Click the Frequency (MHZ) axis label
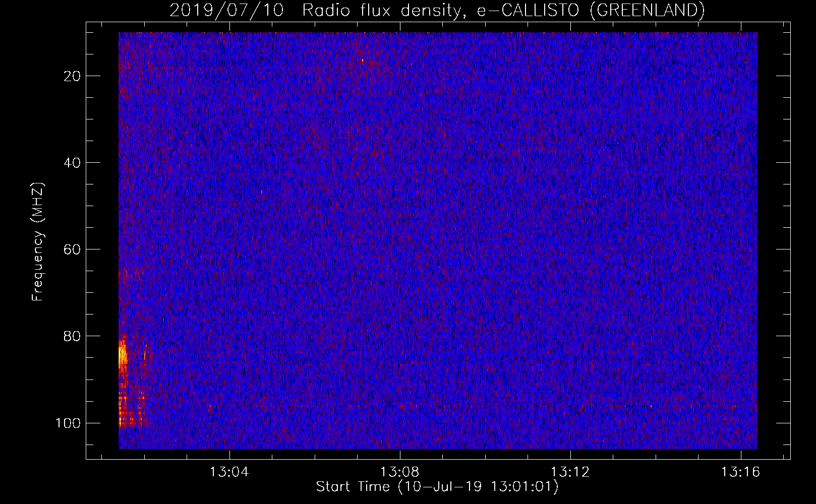Image resolution: width=816 pixels, height=504 pixels. pyautogui.click(x=38, y=242)
